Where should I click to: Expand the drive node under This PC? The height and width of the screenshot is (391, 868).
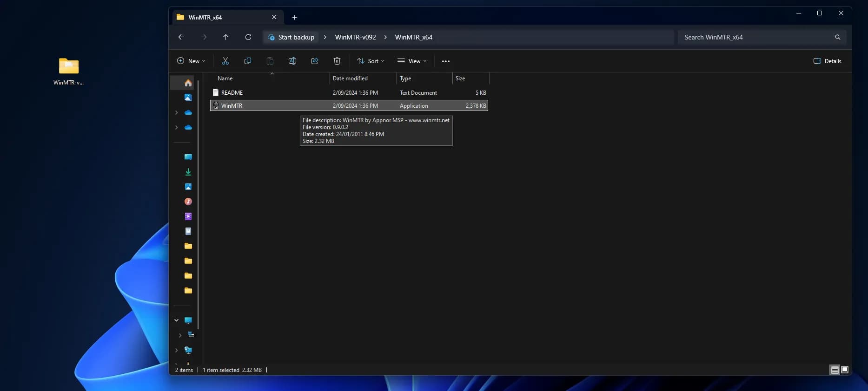180,335
